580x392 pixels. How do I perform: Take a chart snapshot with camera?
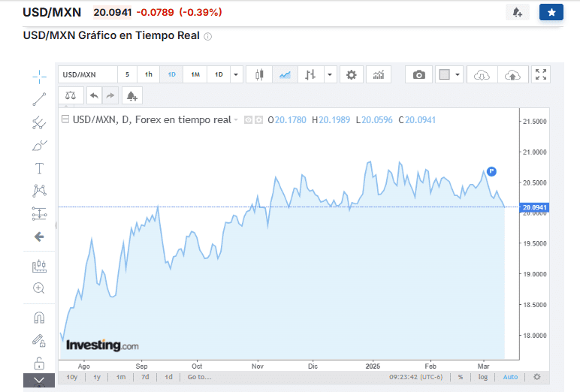pyautogui.click(x=418, y=74)
